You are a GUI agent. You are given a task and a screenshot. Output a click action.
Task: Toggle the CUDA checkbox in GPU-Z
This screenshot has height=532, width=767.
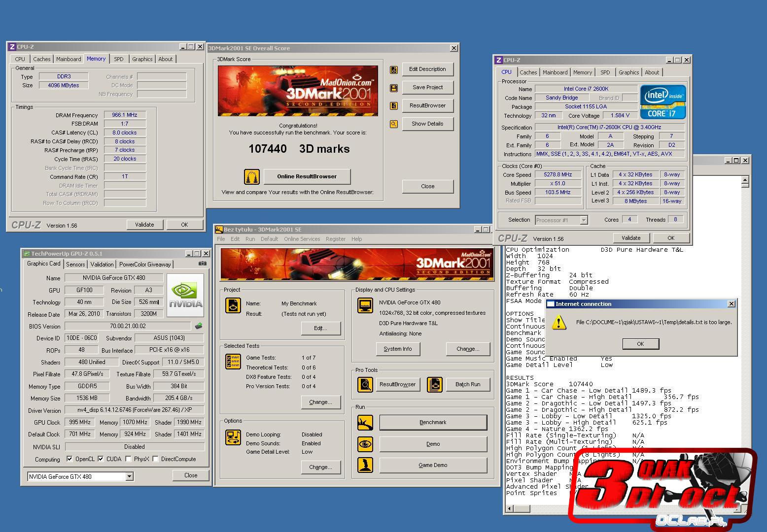[x=101, y=459]
